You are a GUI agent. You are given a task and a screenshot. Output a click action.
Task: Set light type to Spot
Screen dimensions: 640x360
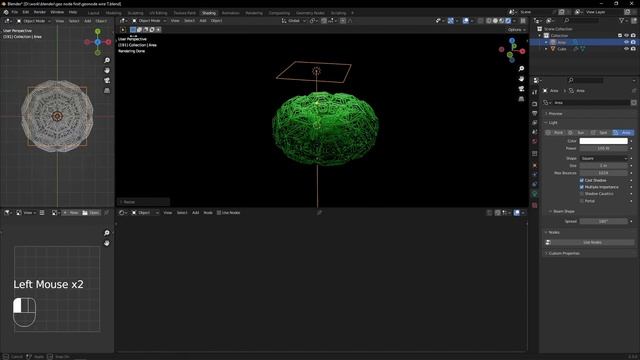[600, 133]
